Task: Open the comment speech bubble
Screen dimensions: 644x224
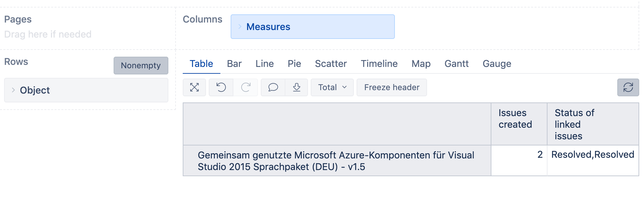Action: point(273,87)
